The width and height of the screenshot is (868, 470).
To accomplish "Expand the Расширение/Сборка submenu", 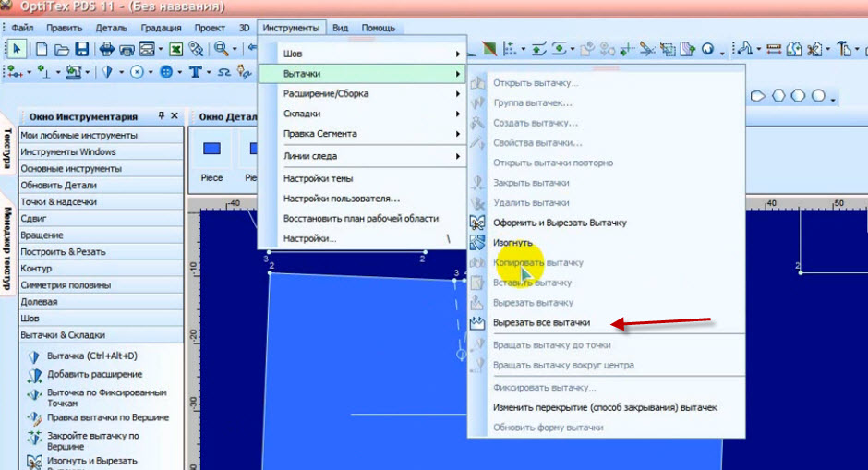I will [363, 93].
